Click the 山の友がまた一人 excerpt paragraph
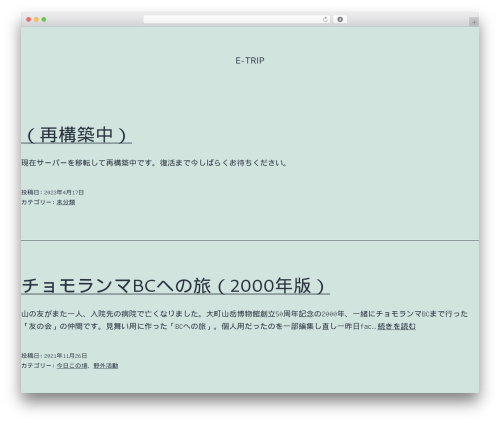Viewport: 500px width, 423px height. 245,320
